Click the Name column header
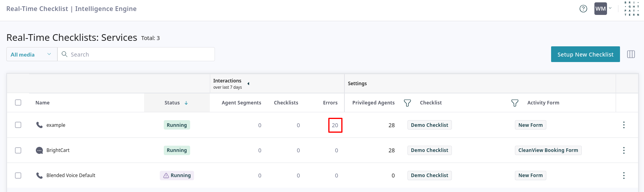 coord(43,103)
